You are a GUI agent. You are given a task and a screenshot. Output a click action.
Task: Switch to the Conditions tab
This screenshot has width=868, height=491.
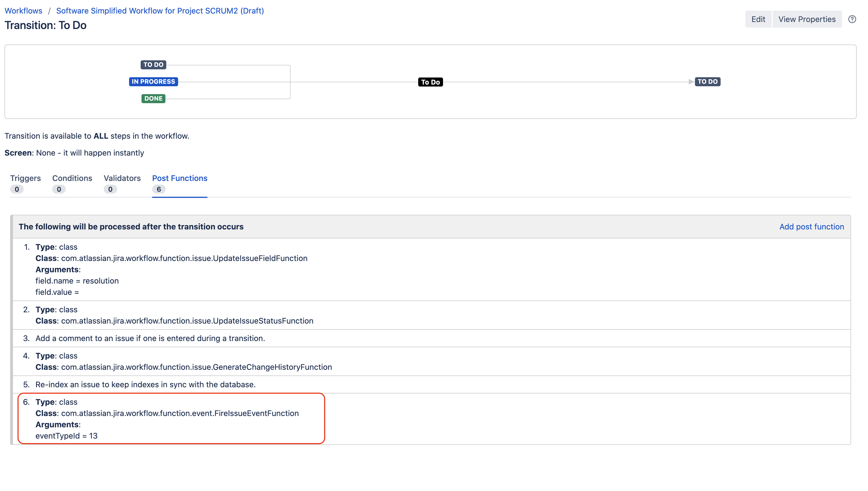72,178
